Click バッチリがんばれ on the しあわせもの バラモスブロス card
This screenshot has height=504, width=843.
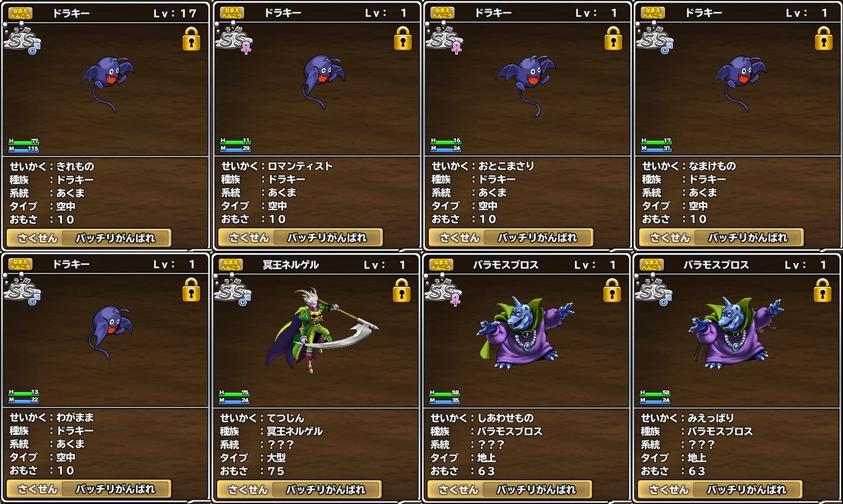pos(537,489)
